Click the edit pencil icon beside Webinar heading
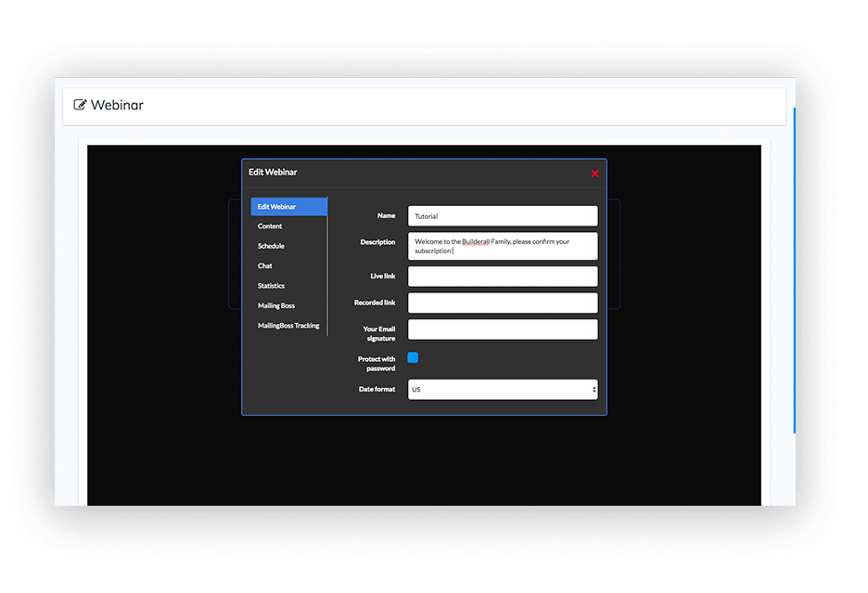The height and width of the screenshot is (593, 868). click(80, 105)
